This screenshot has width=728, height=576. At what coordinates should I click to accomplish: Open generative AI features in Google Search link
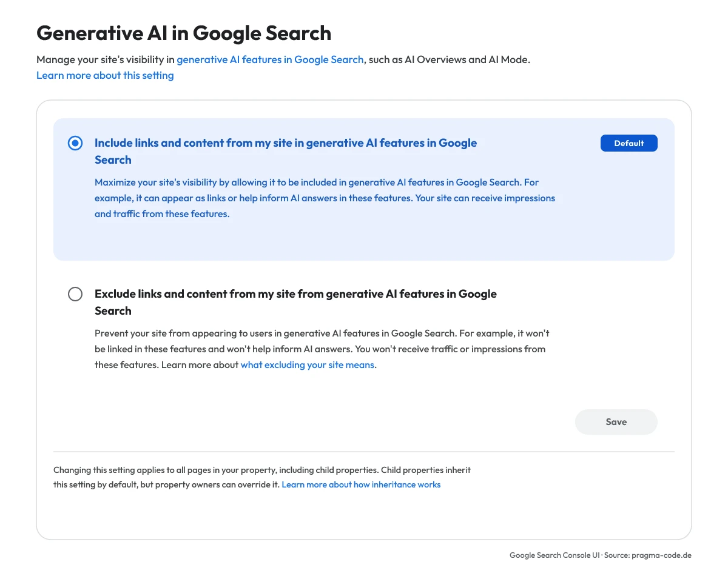[x=270, y=59]
